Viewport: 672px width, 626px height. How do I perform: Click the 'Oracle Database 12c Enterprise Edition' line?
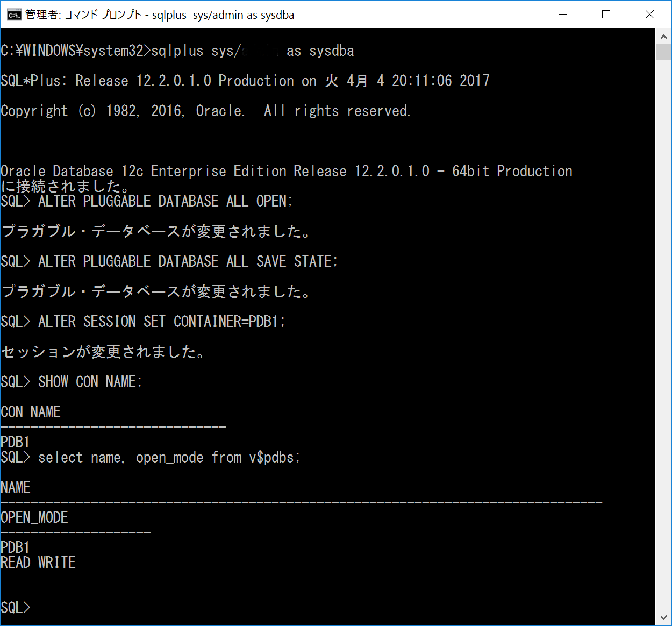click(287, 171)
